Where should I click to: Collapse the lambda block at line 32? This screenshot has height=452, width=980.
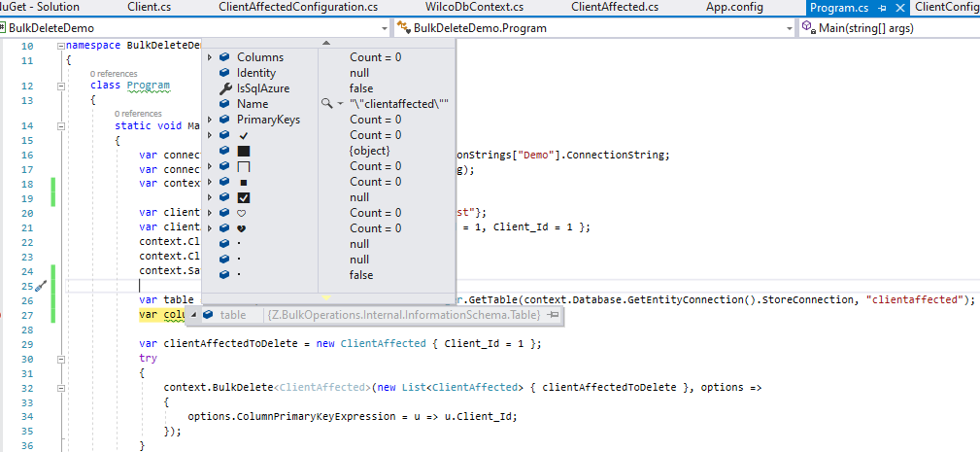(60, 388)
